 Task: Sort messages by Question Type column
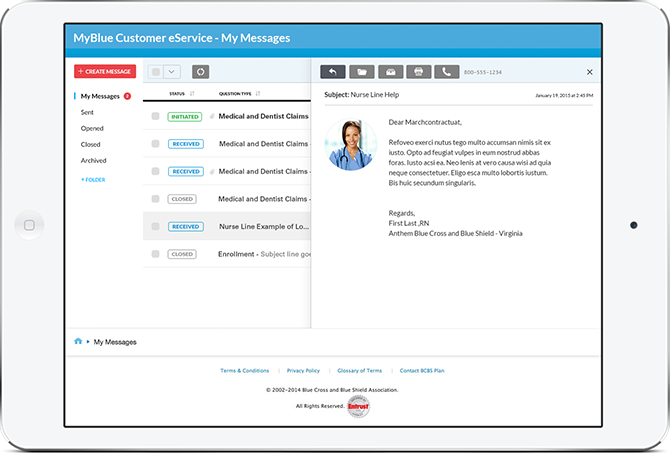click(x=239, y=94)
